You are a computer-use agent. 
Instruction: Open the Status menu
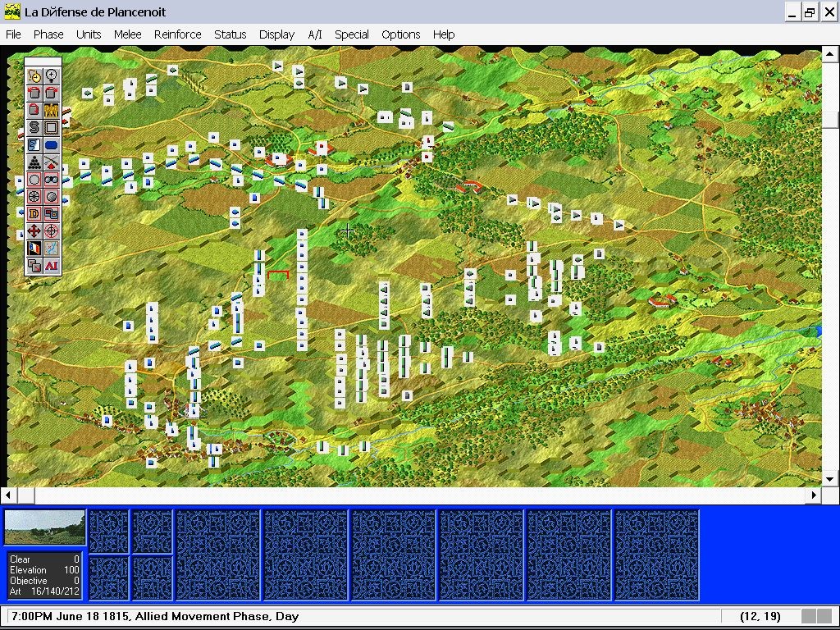[x=231, y=34]
